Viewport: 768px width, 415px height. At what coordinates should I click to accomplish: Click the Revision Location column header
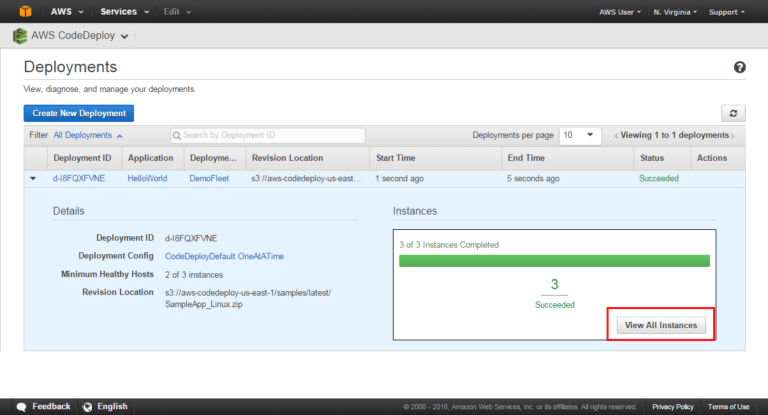tap(288, 158)
